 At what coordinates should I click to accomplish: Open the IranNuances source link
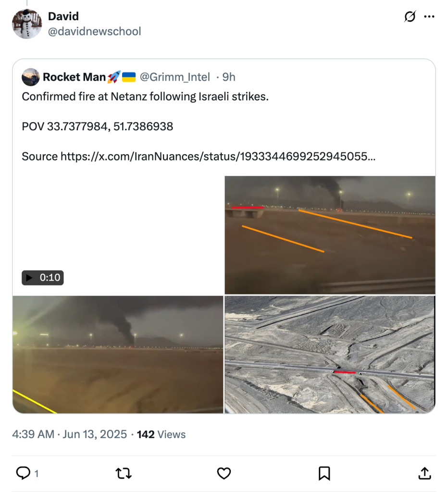click(217, 156)
